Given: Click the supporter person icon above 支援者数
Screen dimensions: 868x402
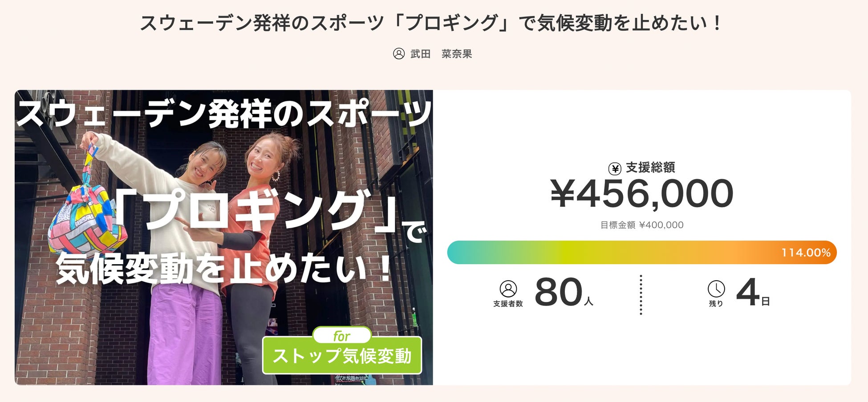Looking at the screenshot, I should point(508,289).
